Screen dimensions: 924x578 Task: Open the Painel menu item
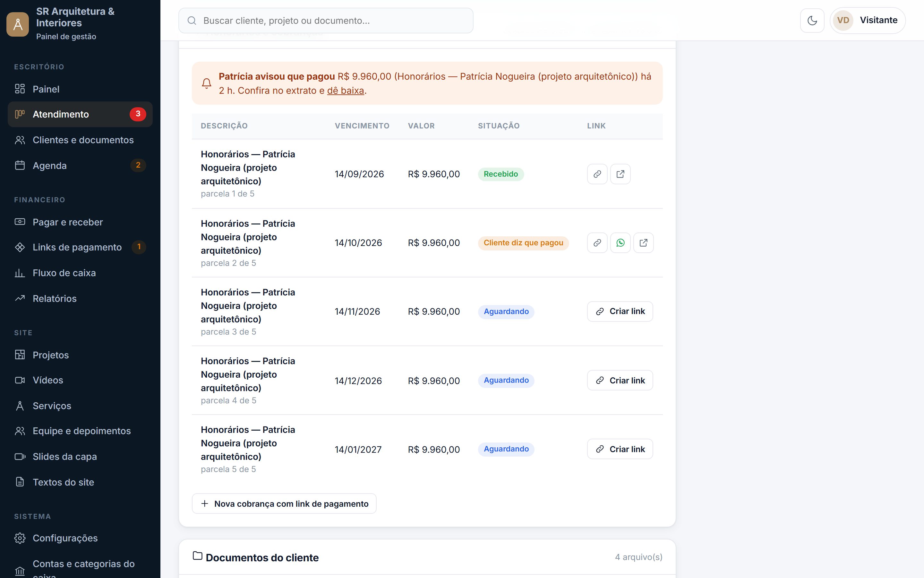coord(80,89)
